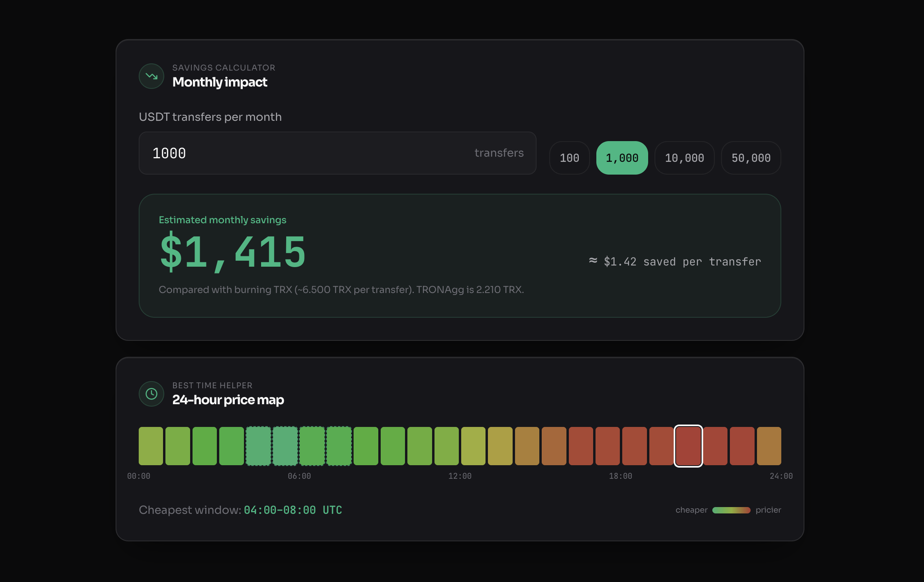Pick the dashed 06:00–07:00 cheapest block
Viewport: 924px width, 582px height.
click(312, 446)
